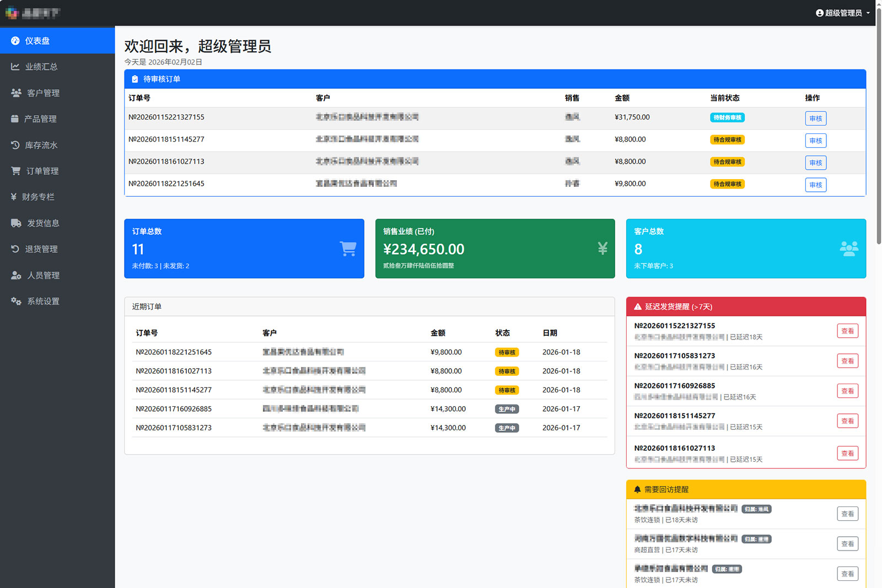View delayed order №20260117105831273

click(847, 361)
